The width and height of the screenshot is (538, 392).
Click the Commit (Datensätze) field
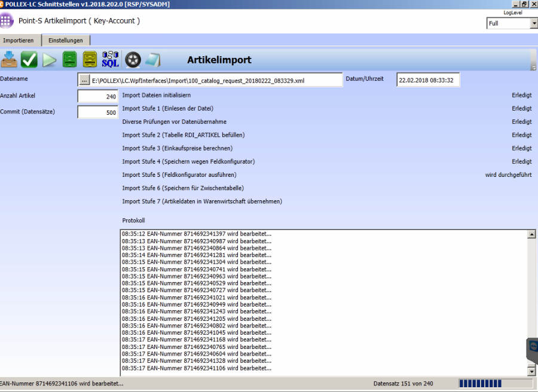tap(98, 112)
